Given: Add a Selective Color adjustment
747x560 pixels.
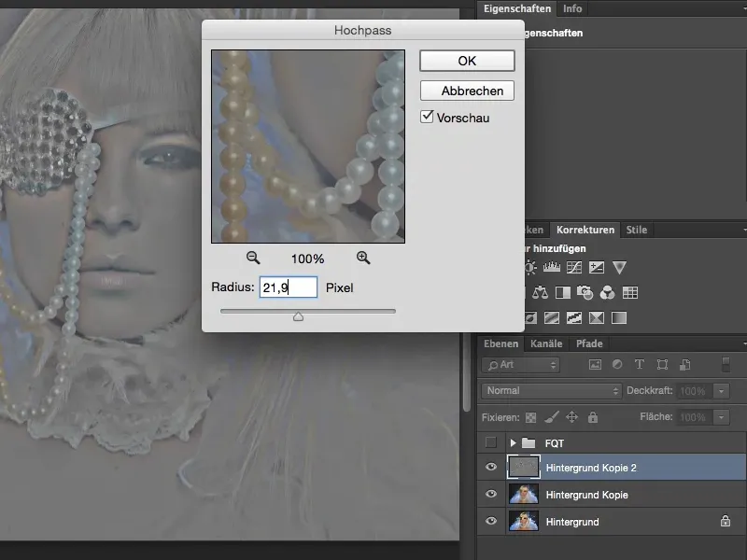Looking at the screenshot, I should click(597, 317).
